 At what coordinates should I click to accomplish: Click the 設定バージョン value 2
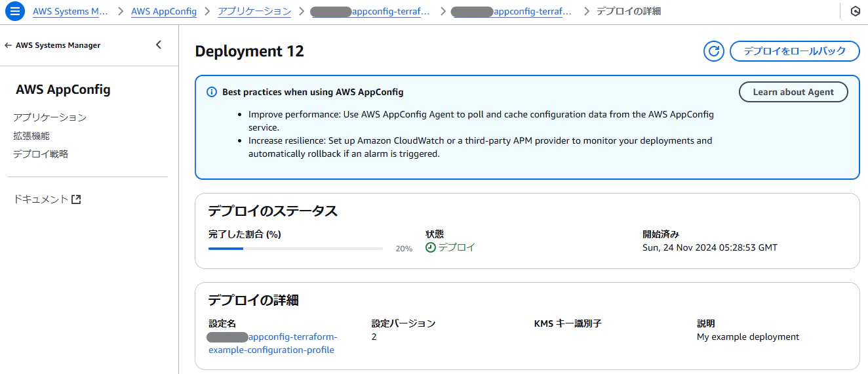coord(374,337)
